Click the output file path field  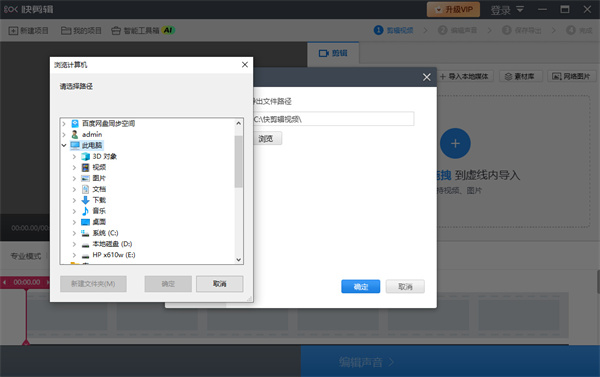(x=334, y=119)
